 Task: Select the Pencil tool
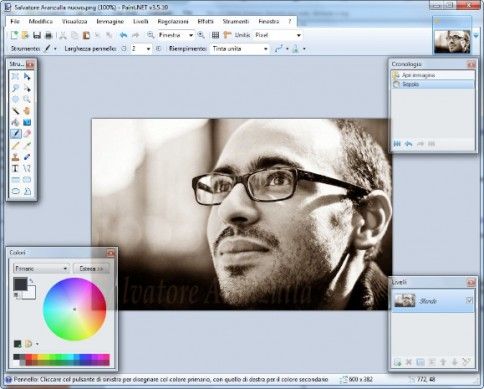(15, 145)
